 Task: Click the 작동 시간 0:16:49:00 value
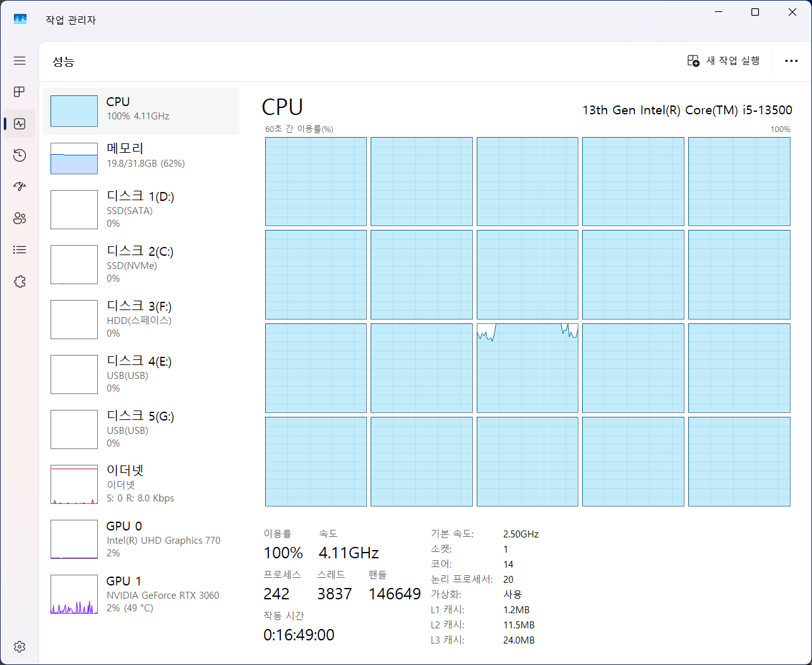pyautogui.click(x=299, y=635)
